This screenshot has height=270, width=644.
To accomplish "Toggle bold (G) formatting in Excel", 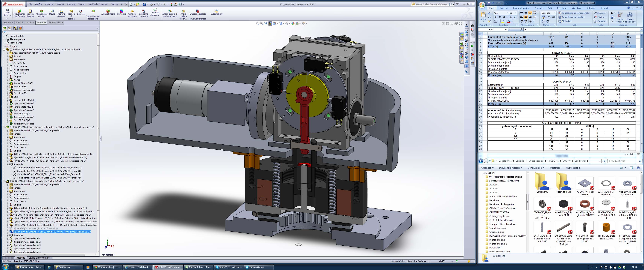I will (x=495, y=17).
